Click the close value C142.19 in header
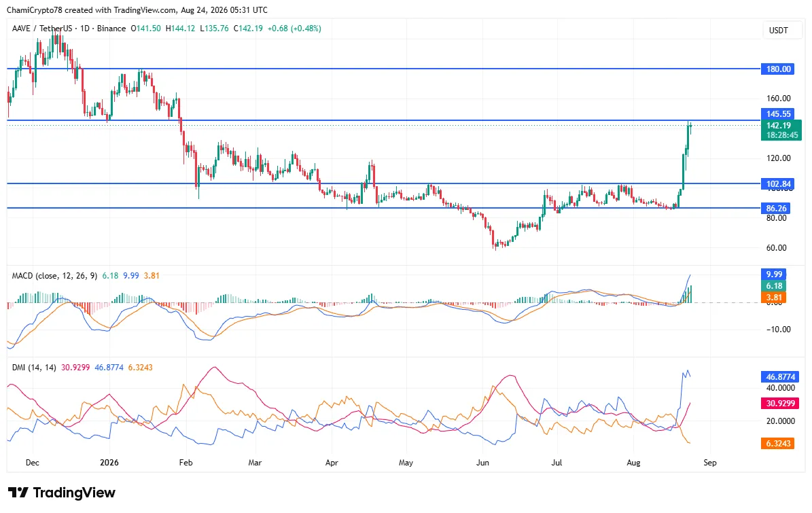Viewport: 812px width, 513px height. pos(248,29)
